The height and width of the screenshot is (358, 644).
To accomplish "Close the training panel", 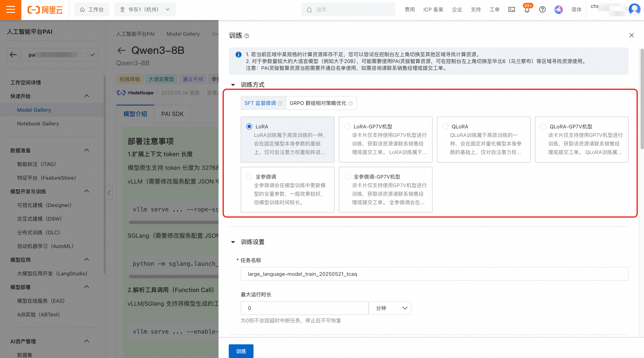I will 631,35.
